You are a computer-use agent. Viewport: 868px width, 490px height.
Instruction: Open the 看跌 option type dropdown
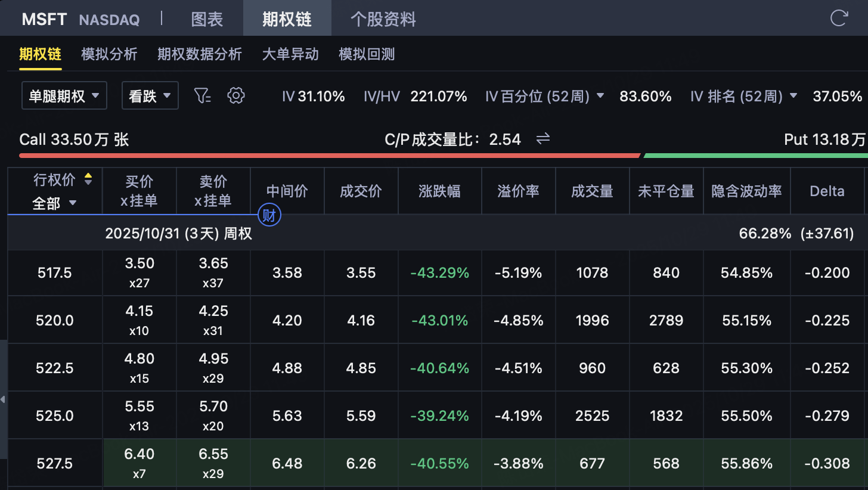(150, 95)
